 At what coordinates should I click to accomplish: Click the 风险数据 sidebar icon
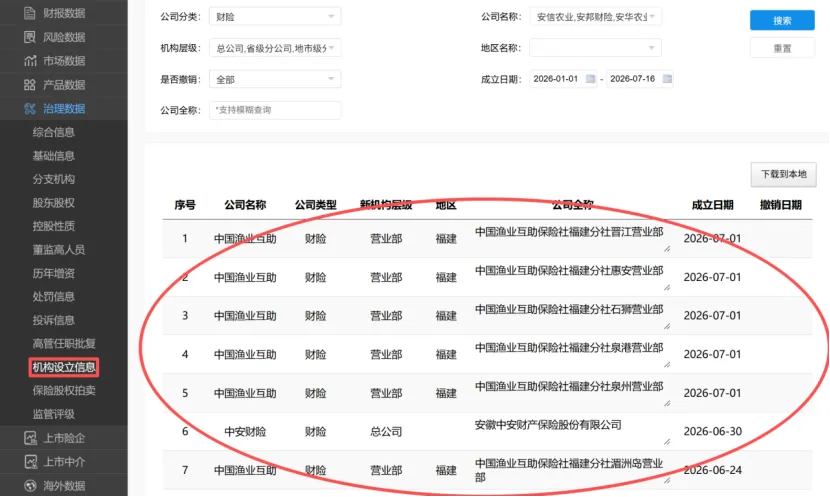pos(30,37)
